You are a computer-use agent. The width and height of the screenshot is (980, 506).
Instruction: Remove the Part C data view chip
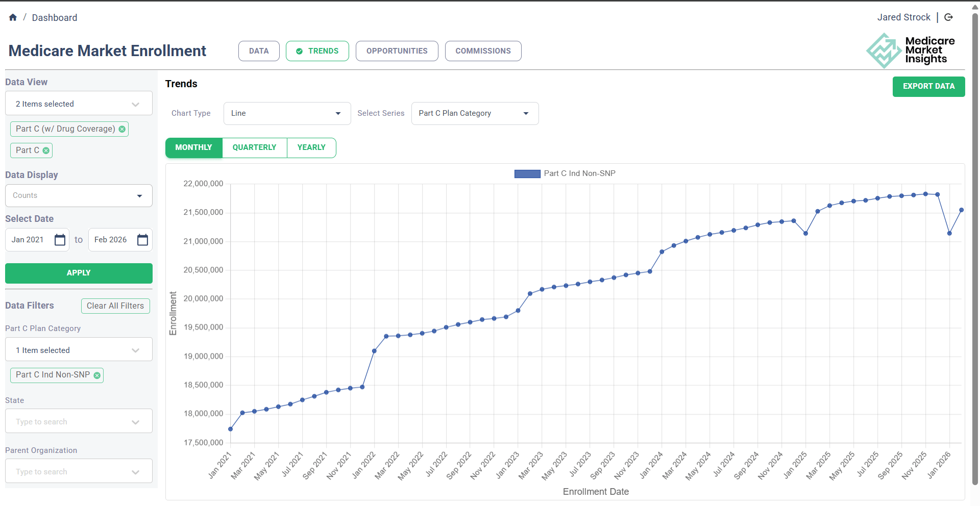[46, 150]
